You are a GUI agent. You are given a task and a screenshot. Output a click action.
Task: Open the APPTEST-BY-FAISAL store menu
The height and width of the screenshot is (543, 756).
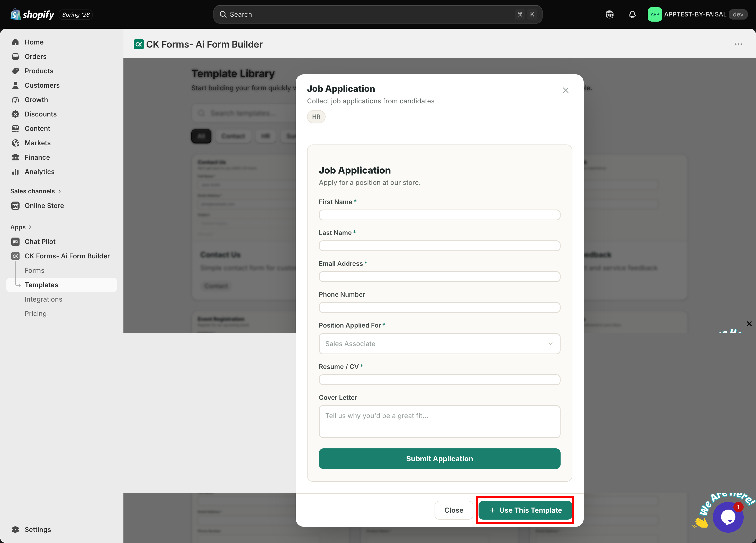[697, 14]
